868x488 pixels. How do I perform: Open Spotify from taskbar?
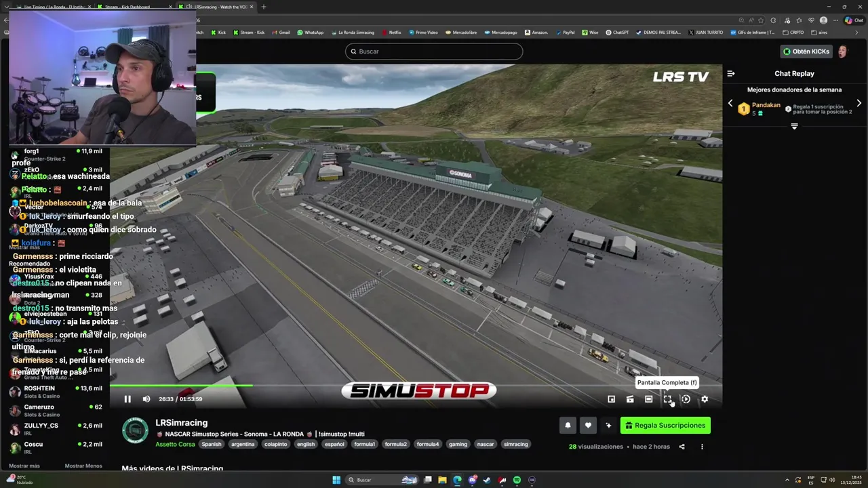[517, 480]
